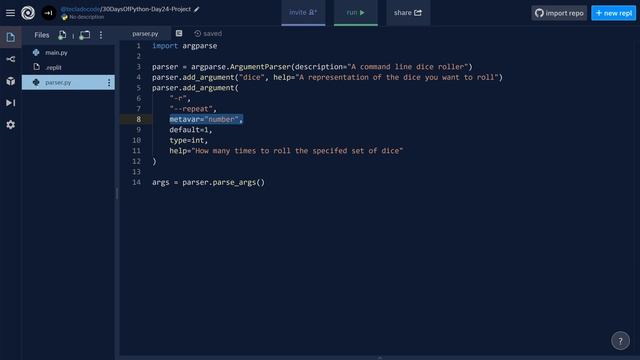Click the round user avatar icon
Image resolution: width=640 pixels, height=360 pixels.
pos(49,13)
